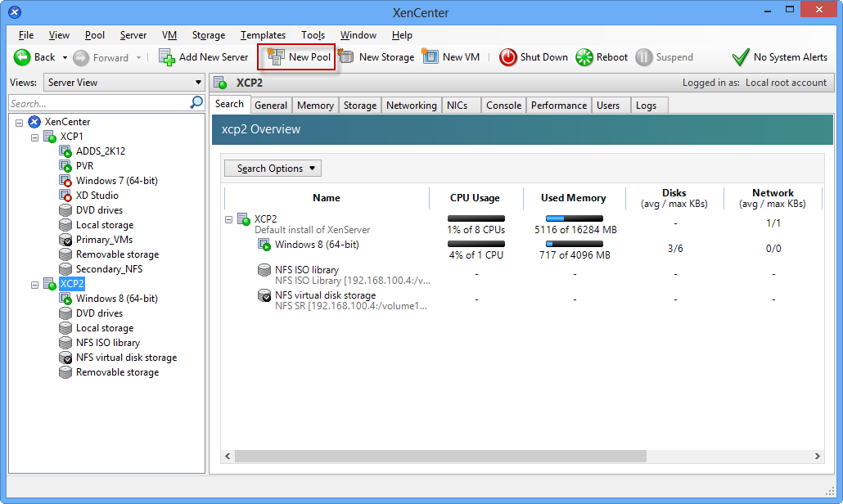The image size is (843, 504).
Task: Select Primary_VMs storage in tree
Action: pos(104,240)
